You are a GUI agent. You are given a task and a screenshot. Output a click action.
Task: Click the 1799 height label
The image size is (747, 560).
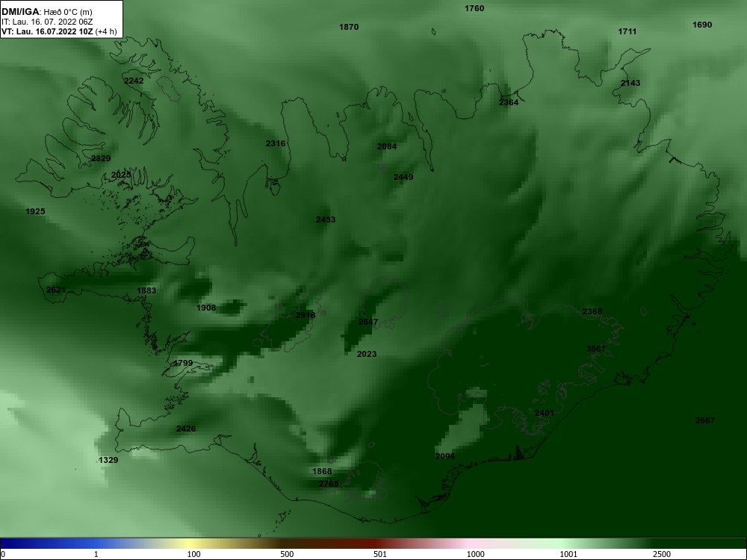pyautogui.click(x=183, y=364)
